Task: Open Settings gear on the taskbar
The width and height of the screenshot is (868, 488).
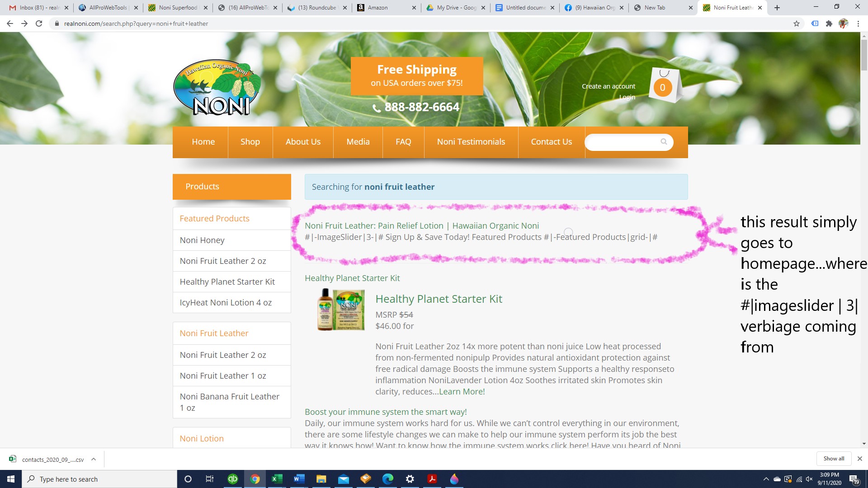Action: coord(410,479)
